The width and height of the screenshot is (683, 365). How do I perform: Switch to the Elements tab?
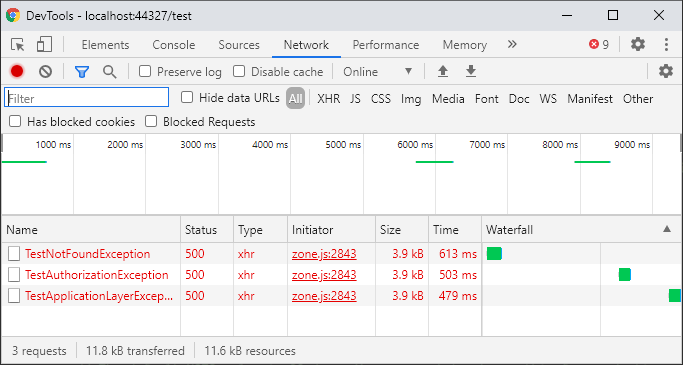105,45
